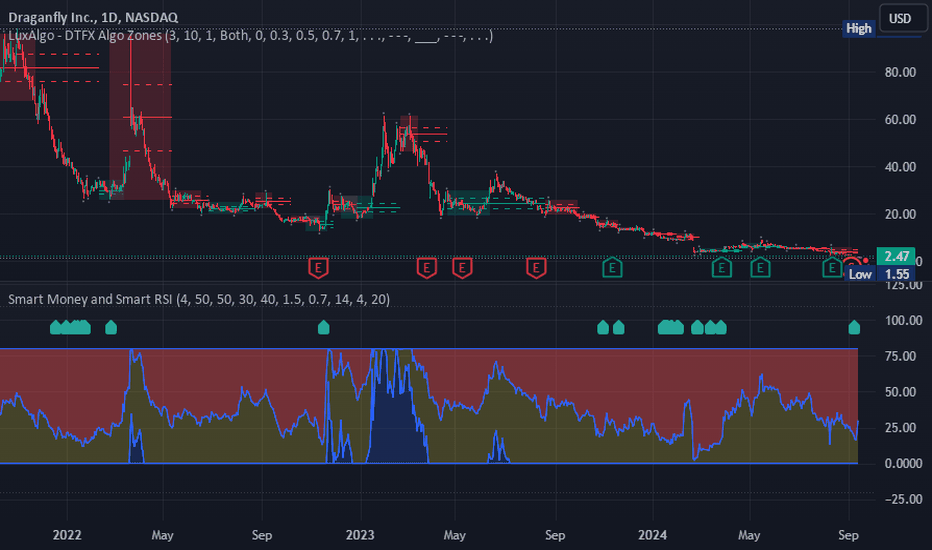Image resolution: width=932 pixels, height=550 pixels.
Task: Click the 2022 time axis label
Action: pyautogui.click(x=67, y=535)
